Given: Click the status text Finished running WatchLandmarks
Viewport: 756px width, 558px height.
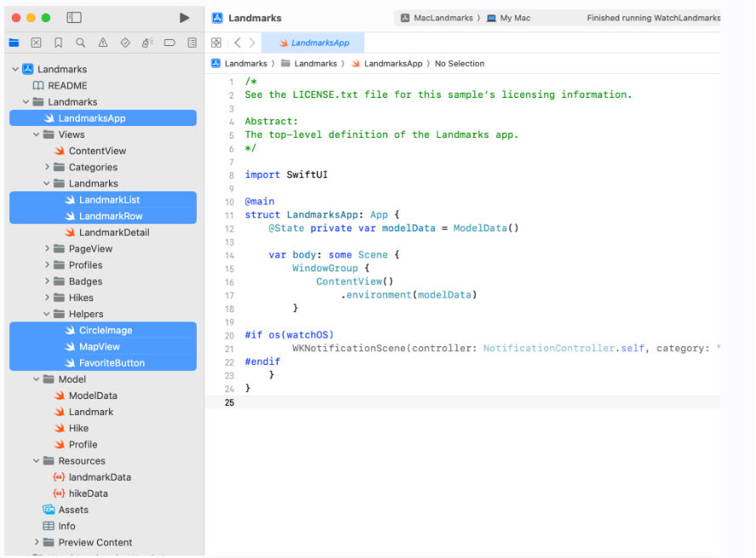Looking at the screenshot, I should tap(653, 18).
